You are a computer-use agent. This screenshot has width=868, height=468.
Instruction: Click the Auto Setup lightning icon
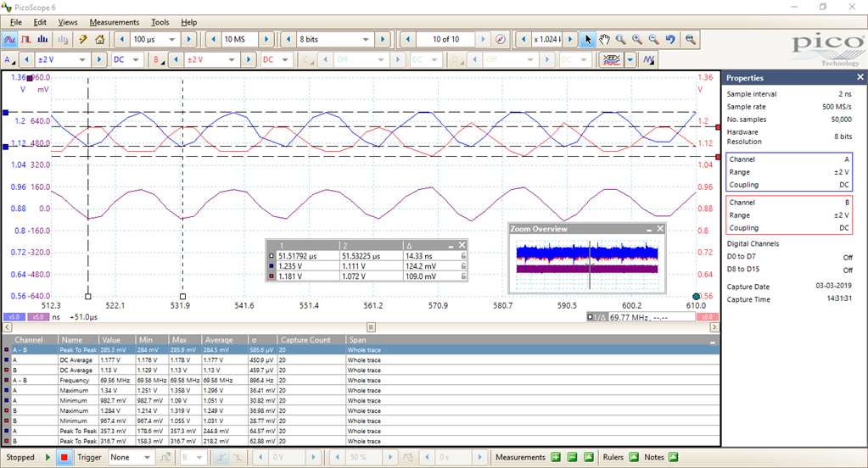click(x=83, y=39)
